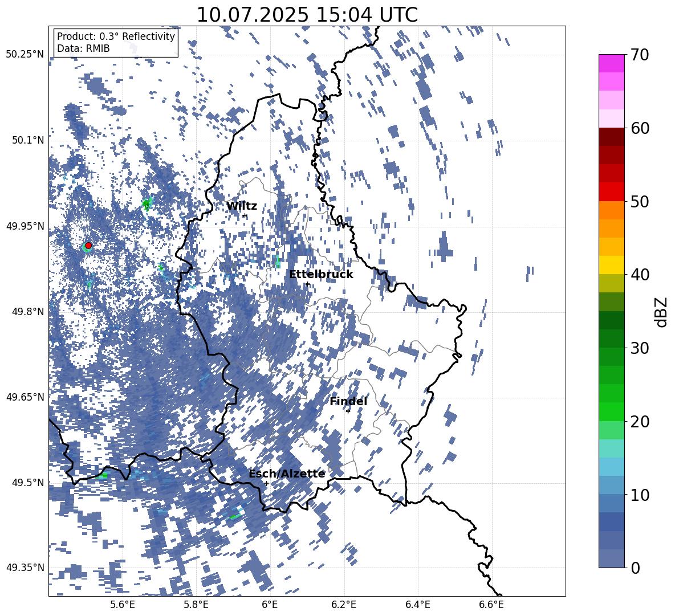Click 'Product: 0.3° Reflectivity' legend text
The width and height of the screenshot is (675, 616).
click(116, 36)
